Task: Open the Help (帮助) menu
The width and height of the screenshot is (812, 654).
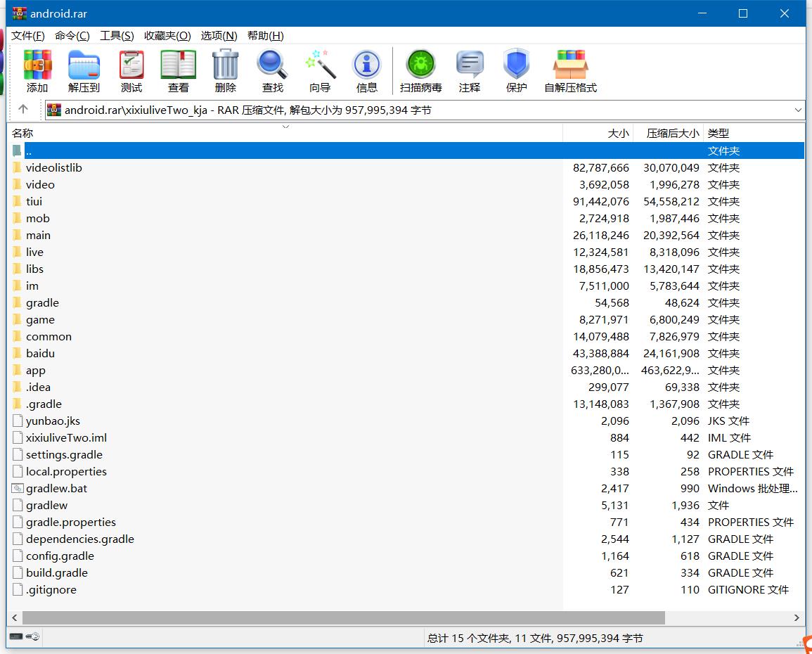Action: coord(266,36)
